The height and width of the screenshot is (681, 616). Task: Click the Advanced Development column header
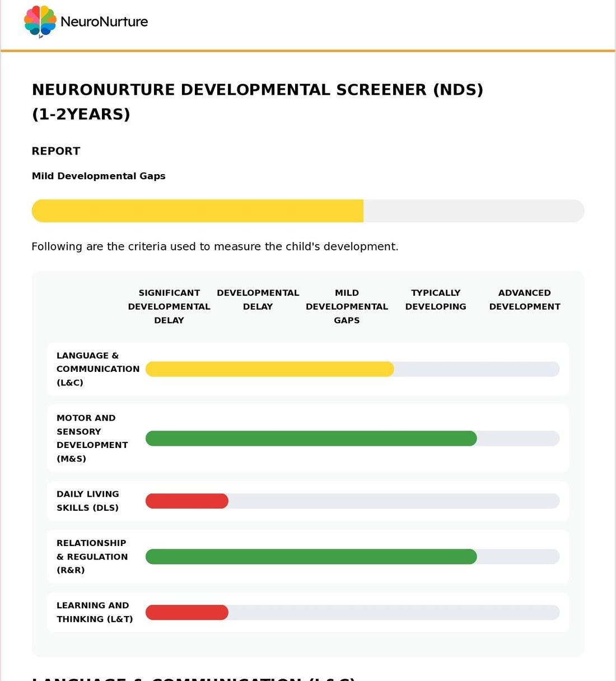(x=525, y=300)
